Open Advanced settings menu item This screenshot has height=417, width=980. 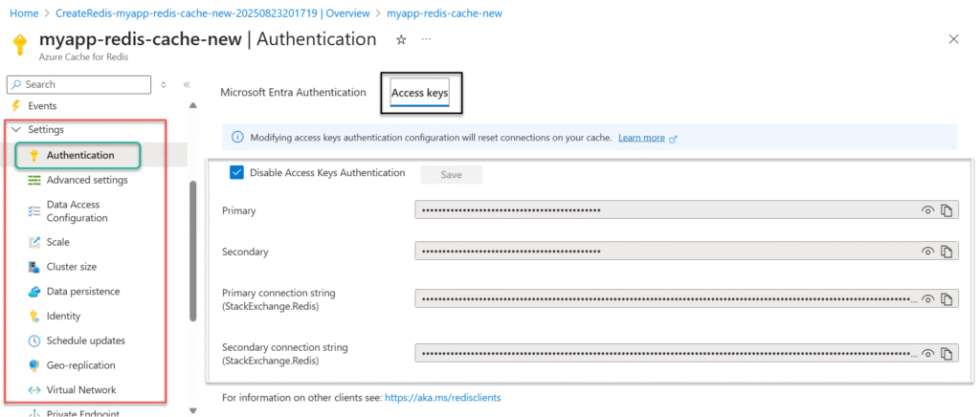[87, 181]
